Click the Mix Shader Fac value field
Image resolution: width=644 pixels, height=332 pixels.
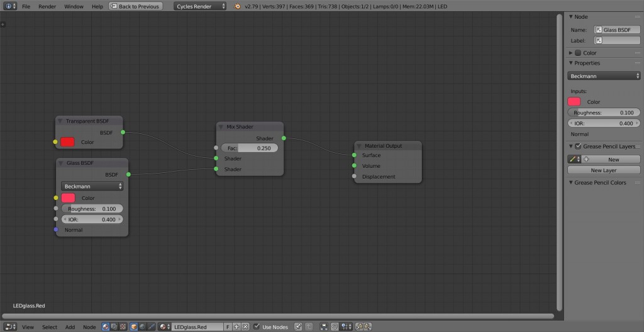249,148
